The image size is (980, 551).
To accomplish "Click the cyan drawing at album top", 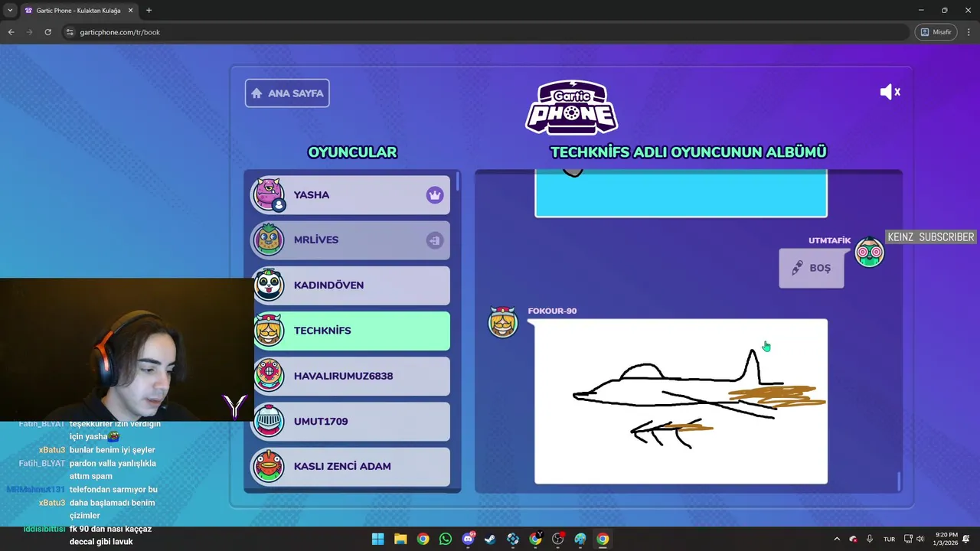I will 681,194.
